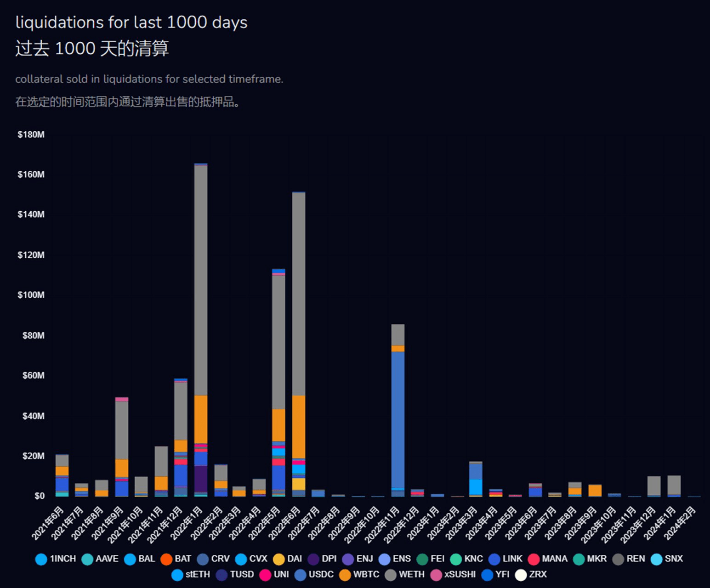Click the 2022年6月 bar's orange WBTC segment
The width and height of the screenshot is (710, 588).
pos(299,427)
